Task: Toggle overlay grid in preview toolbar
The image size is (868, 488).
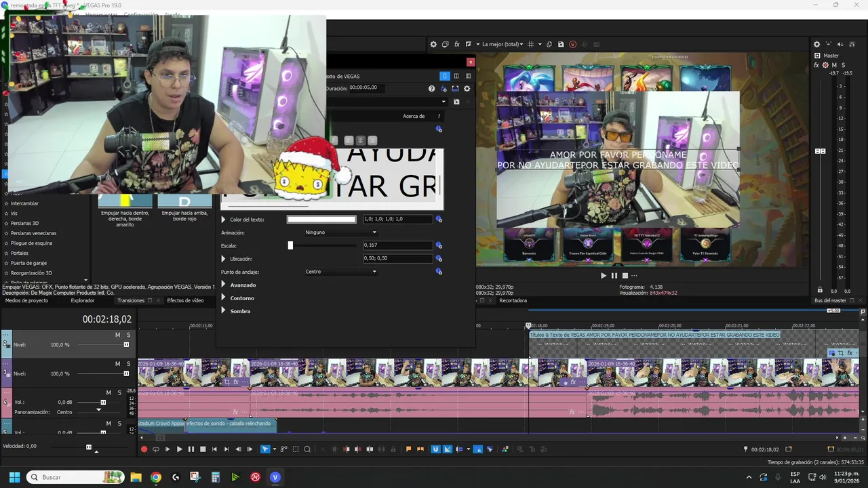Action: pyautogui.click(x=531, y=45)
